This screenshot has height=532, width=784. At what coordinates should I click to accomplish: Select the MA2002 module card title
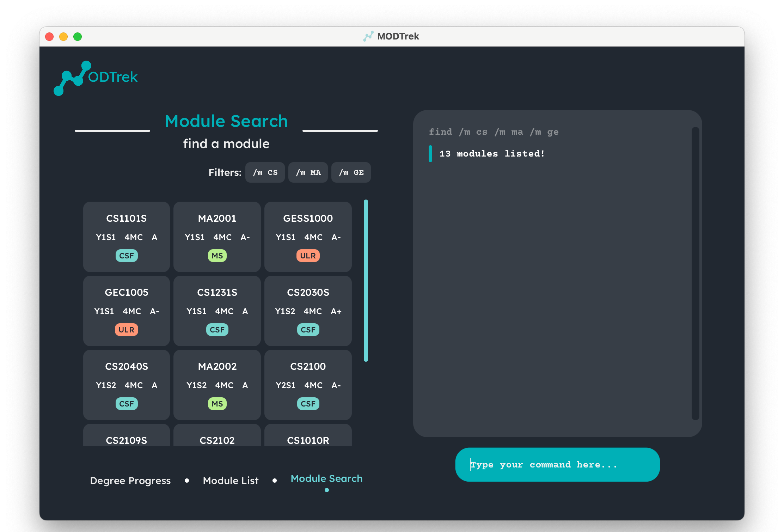tap(217, 367)
